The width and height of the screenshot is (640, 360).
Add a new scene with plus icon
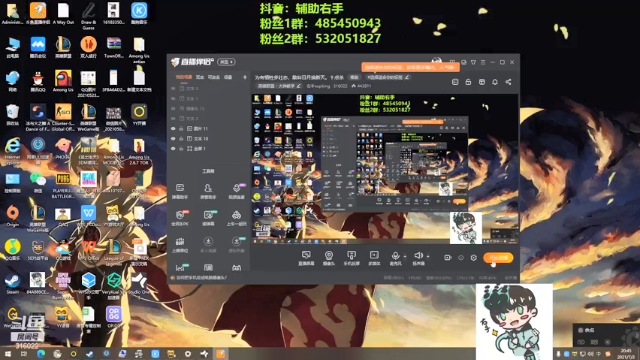(x=244, y=77)
